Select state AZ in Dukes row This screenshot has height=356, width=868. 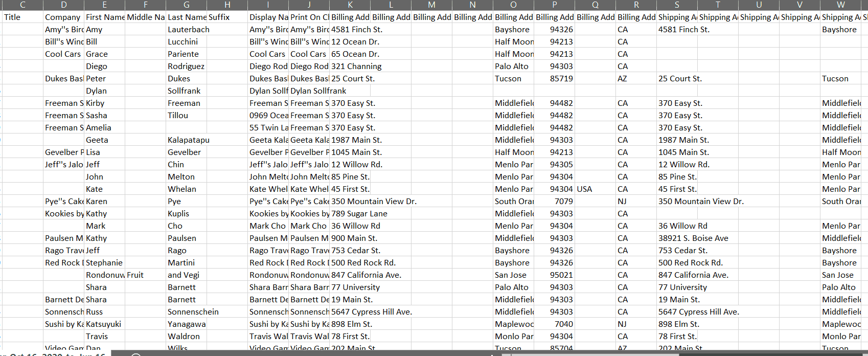tap(636, 78)
